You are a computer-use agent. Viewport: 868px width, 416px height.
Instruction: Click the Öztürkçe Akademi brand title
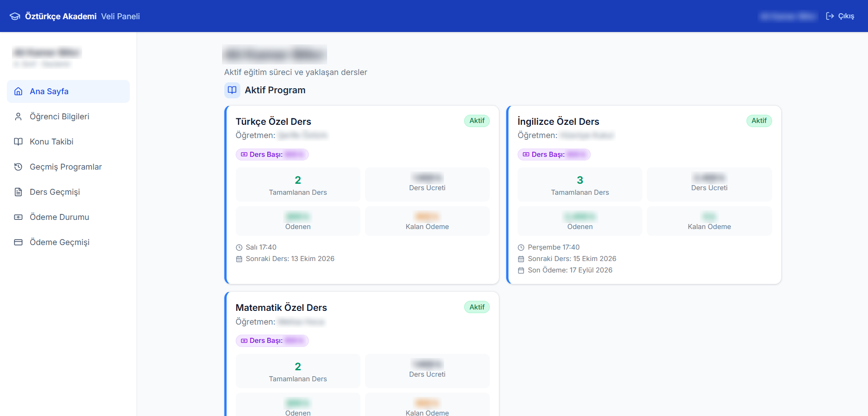(61, 16)
